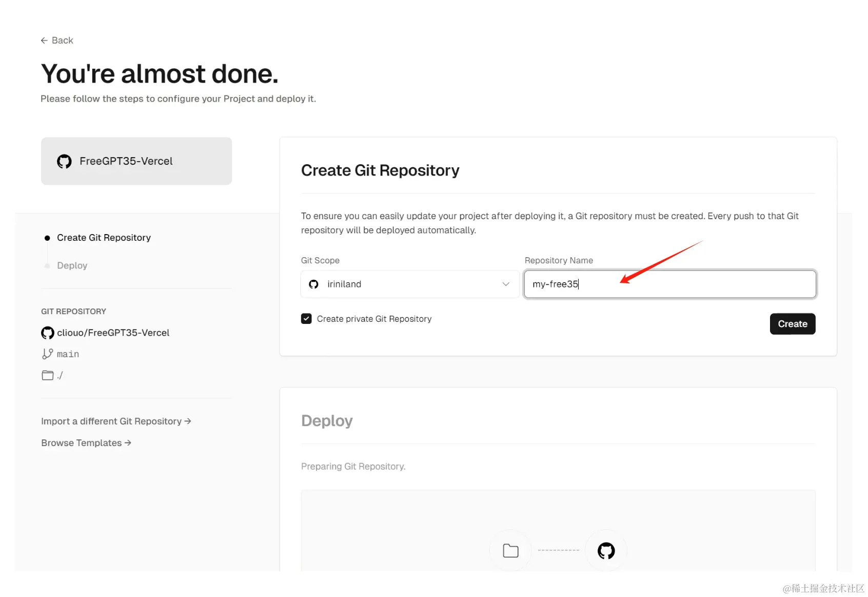The height and width of the screenshot is (597, 868).
Task: Click the Git Scope field label
Action: coord(320,260)
